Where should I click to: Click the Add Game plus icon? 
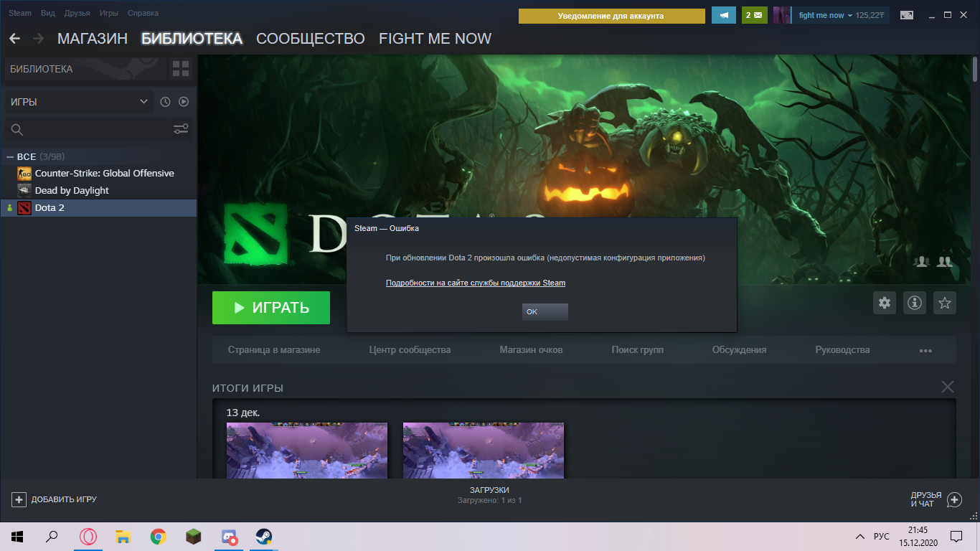coord(19,499)
